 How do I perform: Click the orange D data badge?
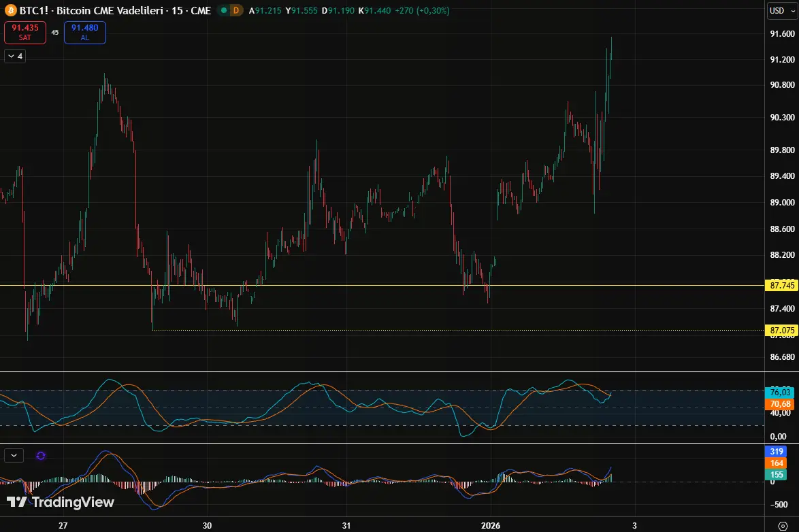pyautogui.click(x=235, y=11)
